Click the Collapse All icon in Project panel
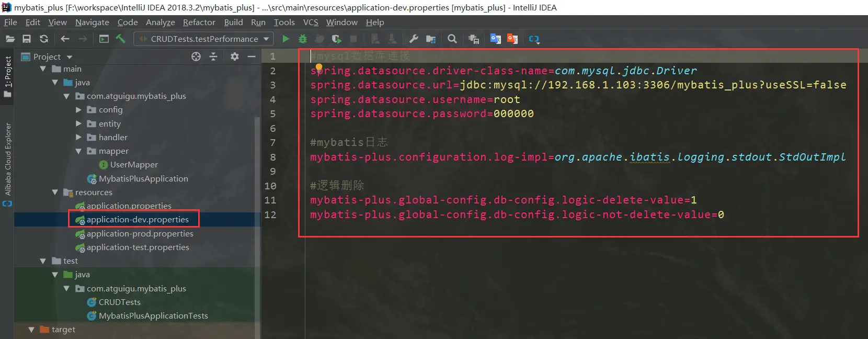 point(213,56)
